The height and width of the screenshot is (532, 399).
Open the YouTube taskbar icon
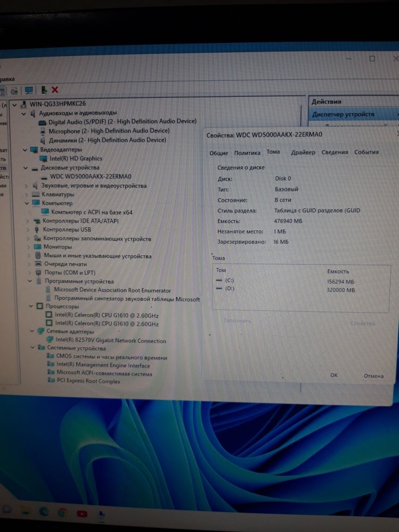pos(82,514)
